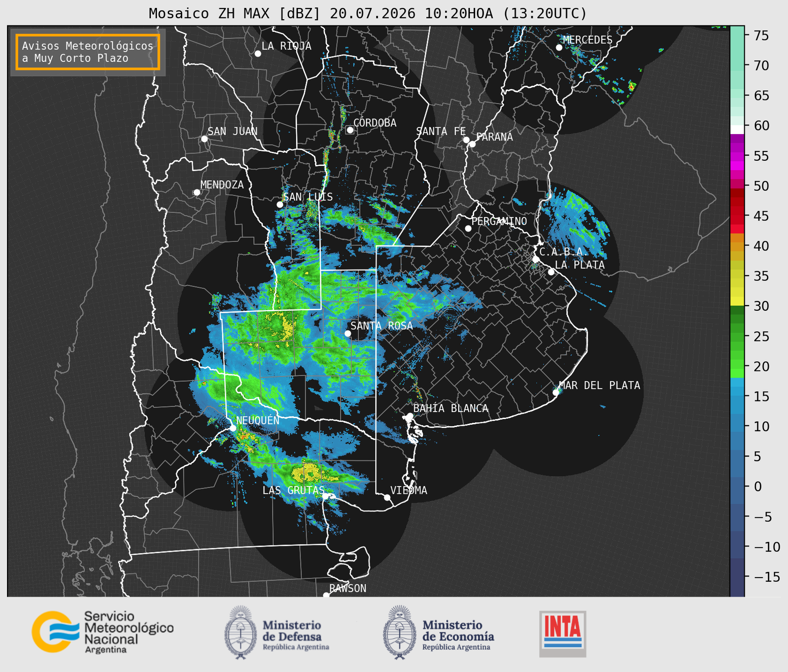This screenshot has width=788, height=672.
Task: Click the Córdoba city marker dot
Action: (x=350, y=130)
